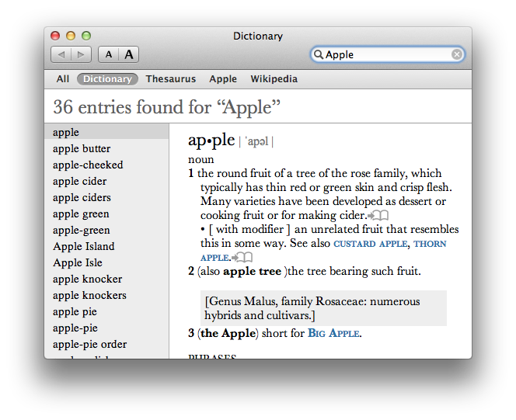Click in the search field containing 'Apple'
Screen dimensions: 516x420
point(387,54)
